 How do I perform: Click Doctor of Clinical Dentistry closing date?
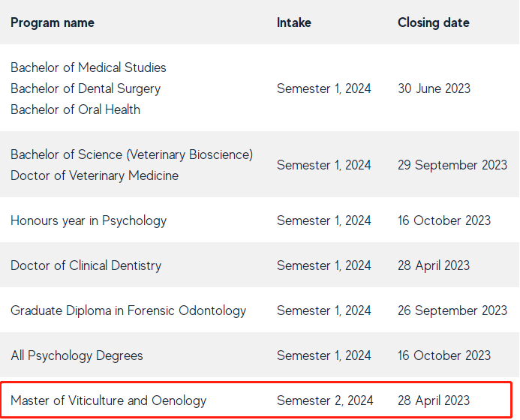pos(433,265)
